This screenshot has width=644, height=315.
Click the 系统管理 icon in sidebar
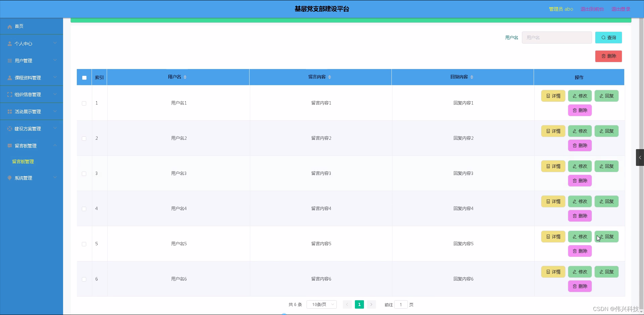[x=9, y=178]
